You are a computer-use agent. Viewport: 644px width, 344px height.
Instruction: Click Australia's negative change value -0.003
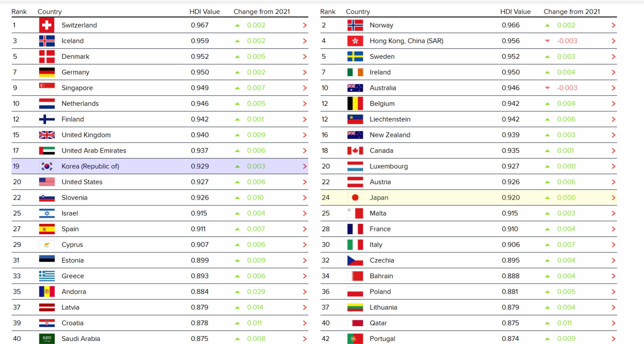coord(567,88)
